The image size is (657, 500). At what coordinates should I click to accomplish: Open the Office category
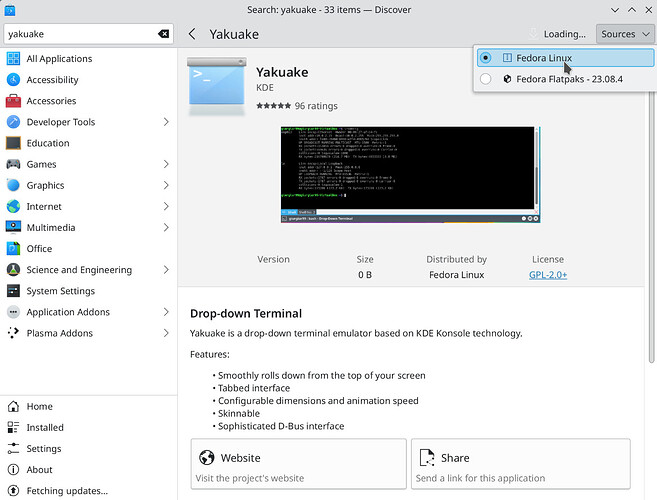(88, 249)
